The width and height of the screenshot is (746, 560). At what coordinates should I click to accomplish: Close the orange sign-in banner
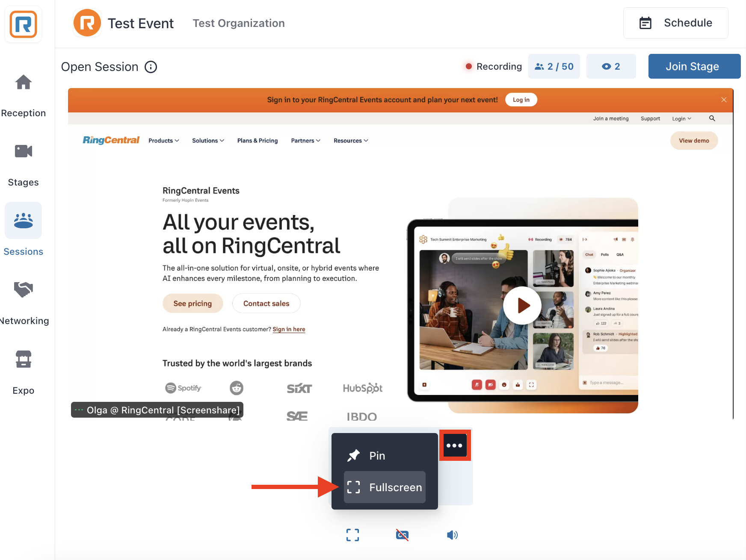[724, 100]
